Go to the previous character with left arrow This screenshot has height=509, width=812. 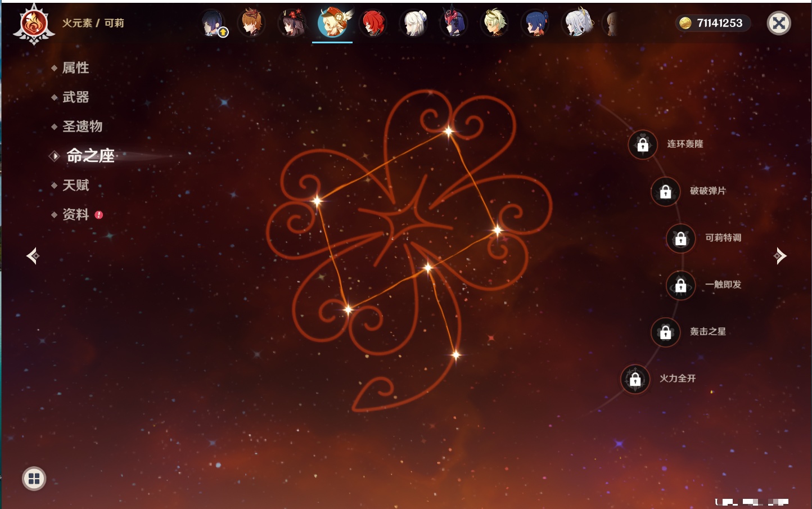click(33, 256)
